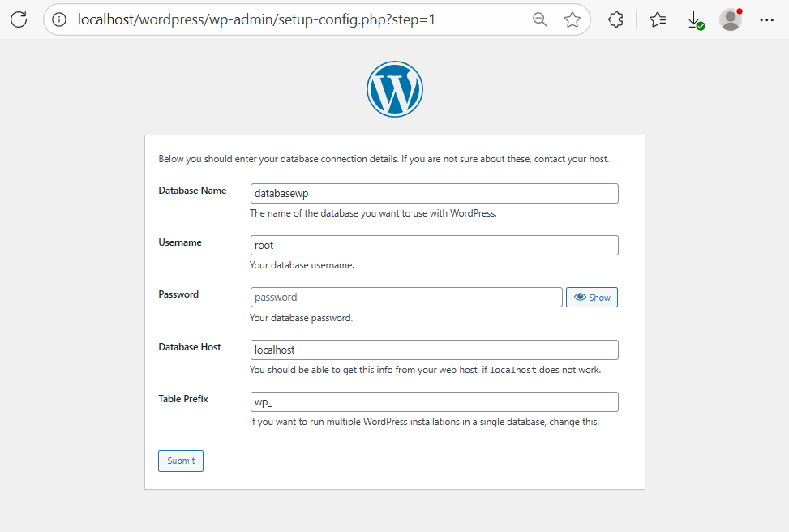Click the Table Prefix field
Image resolution: width=789 pixels, height=532 pixels.
pos(434,402)
